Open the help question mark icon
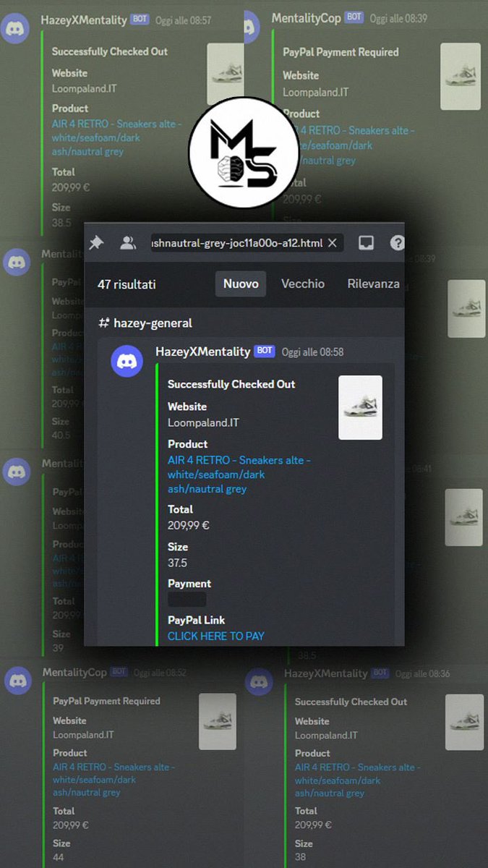 (x=397, y=243)
